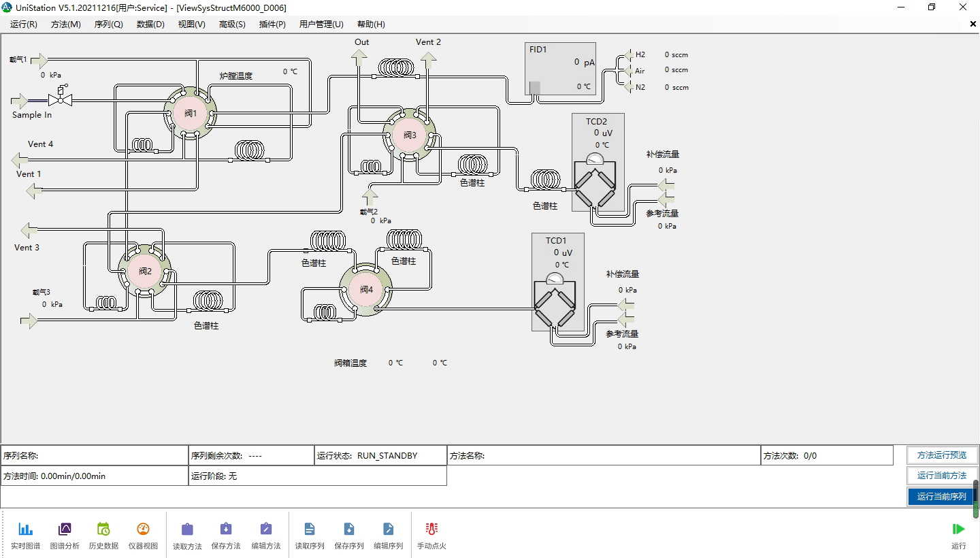Click the 载气1 carrier gas inlet arrow
980x558 pixels.
pos(39,61)
